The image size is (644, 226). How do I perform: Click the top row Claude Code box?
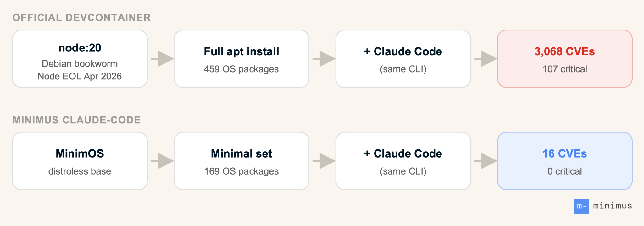click(x=403, y=59)
